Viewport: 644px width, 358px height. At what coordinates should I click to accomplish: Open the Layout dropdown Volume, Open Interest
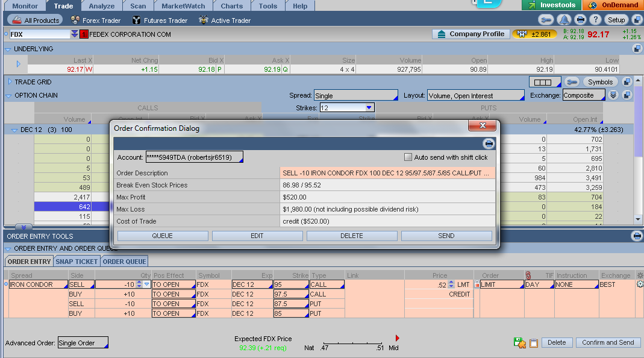click(x=475, y=95)
